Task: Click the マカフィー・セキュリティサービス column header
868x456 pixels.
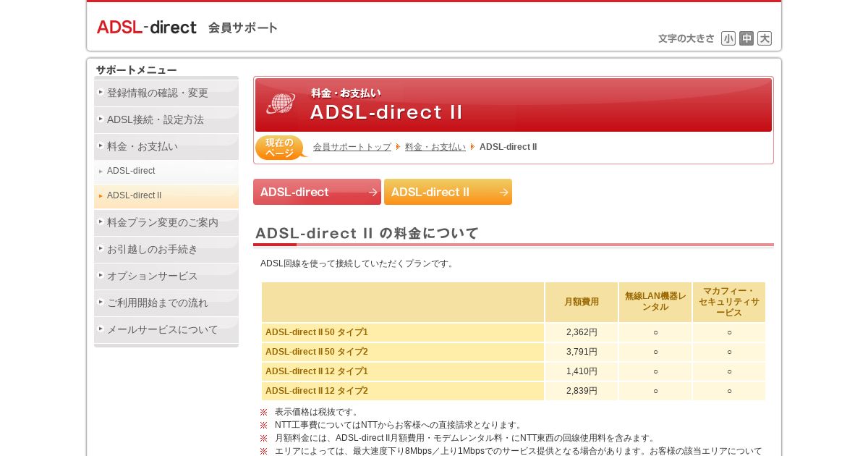Action: point(729,302)
